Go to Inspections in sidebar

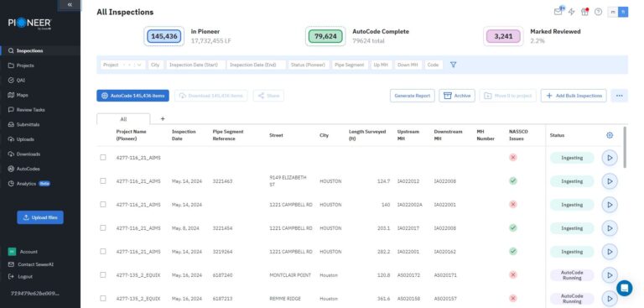pyautogui.click(x=40, y=50)
